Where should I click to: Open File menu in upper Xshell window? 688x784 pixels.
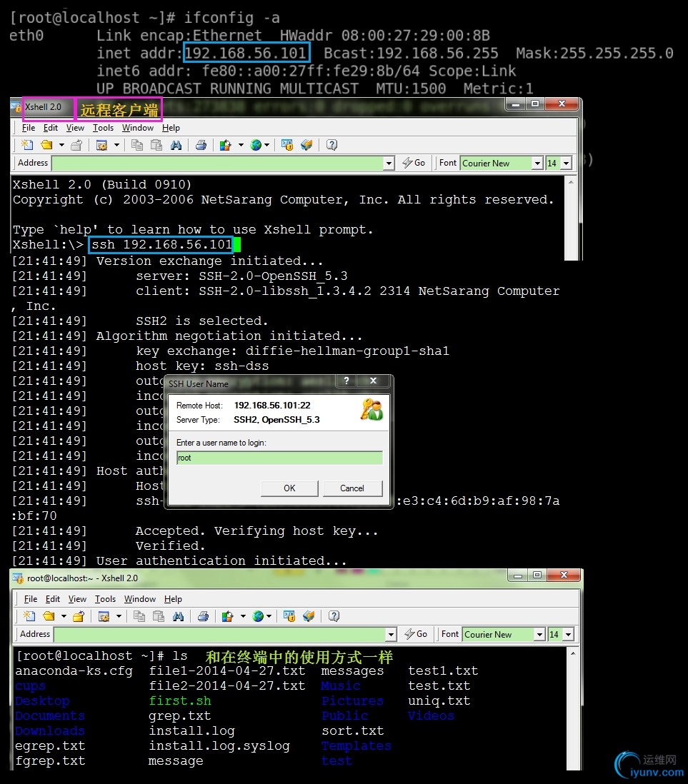tap(29, 128)
